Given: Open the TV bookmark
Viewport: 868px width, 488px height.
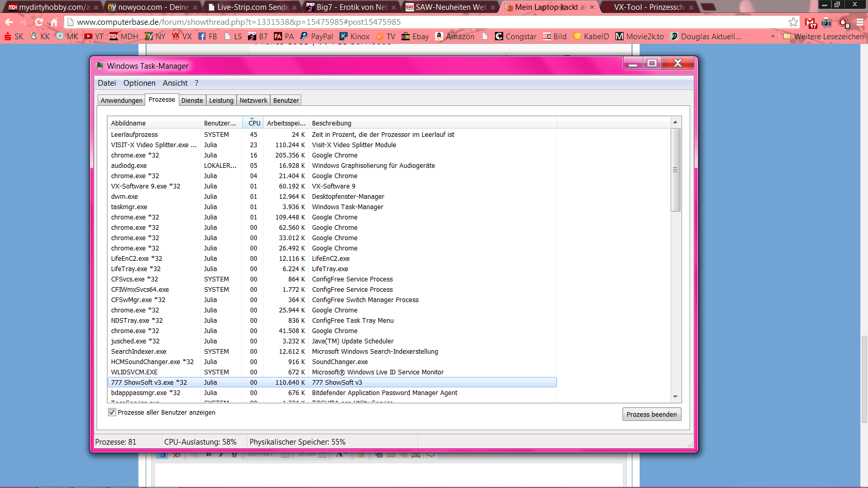Looking at the screenshot, I should [385, 37].
